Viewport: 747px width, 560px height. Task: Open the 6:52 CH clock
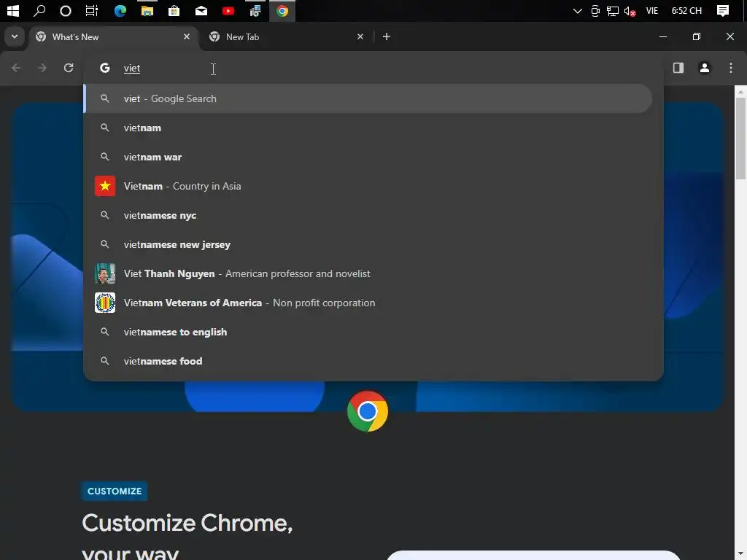point(686,10)
